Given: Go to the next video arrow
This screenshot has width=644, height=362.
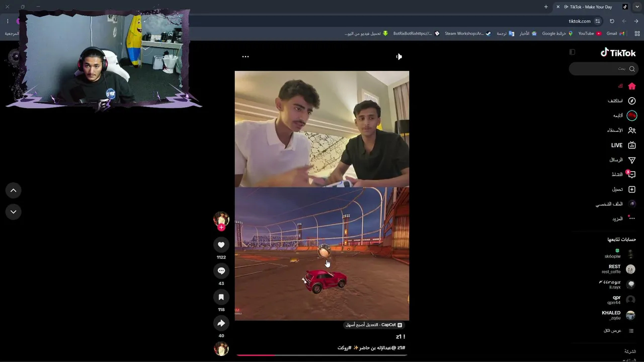Looking at the screenshot, I should (x=14, y=212).
